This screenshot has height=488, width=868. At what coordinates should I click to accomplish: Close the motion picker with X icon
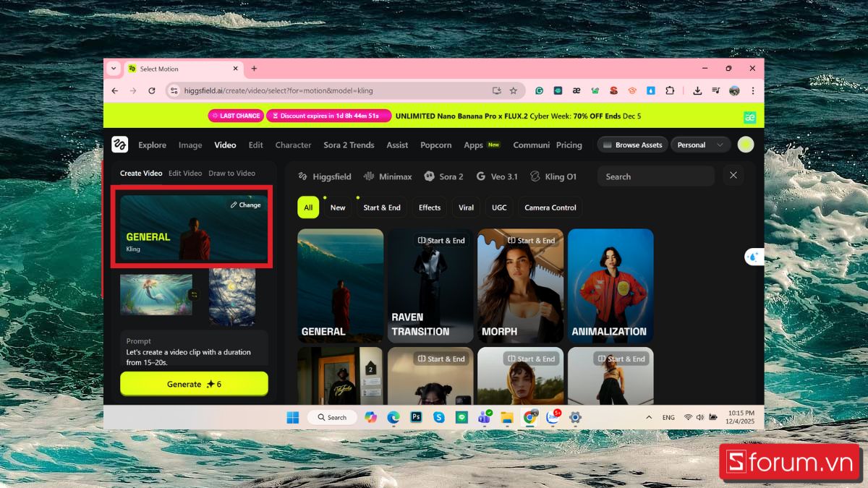tap(733, 176)
